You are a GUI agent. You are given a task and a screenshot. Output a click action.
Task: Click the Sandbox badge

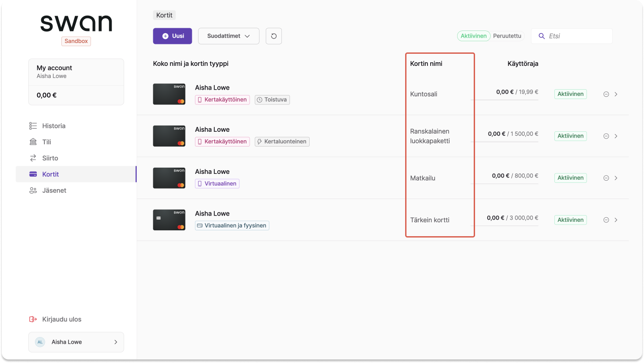coord(76,41)
